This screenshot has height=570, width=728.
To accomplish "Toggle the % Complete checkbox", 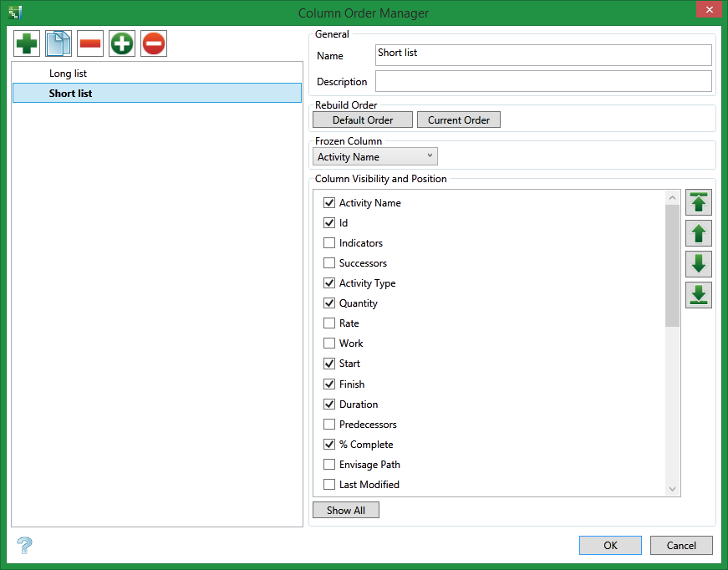I will (x=329, y=444).
